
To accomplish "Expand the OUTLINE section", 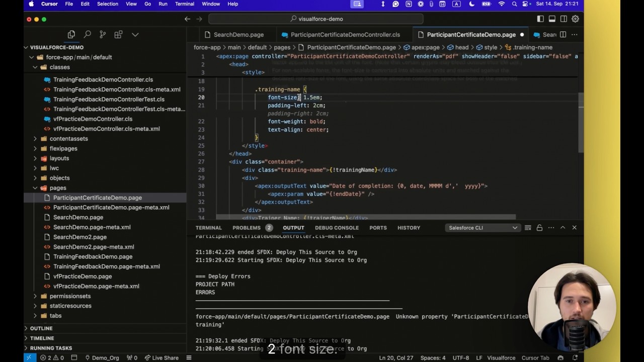I will (41, 328).
